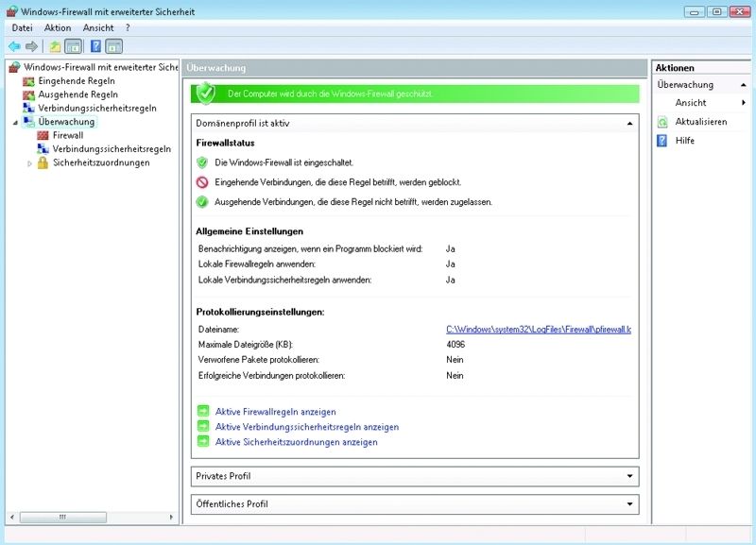Open the Ansicht submenu arrow in Aktionen
Screen dimensions: 756x545
744,103
